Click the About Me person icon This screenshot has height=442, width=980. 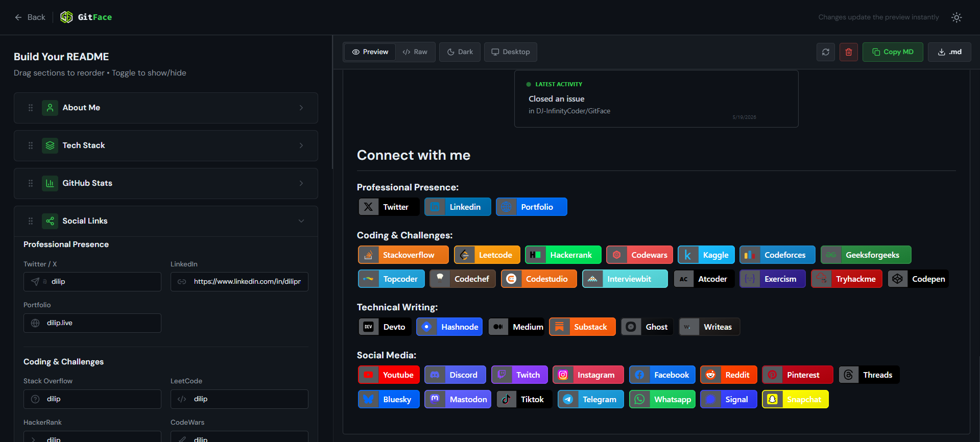pos(50,108)
